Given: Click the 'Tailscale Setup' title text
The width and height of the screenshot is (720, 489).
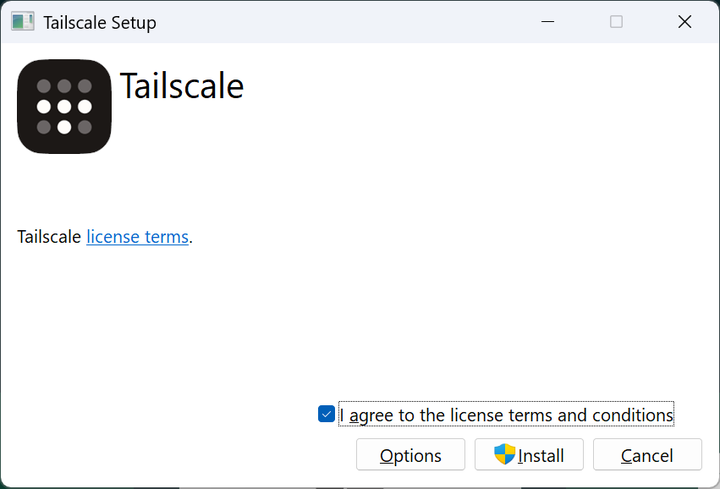Looking at the screenshot, I should pyautogui.click(x=100, y=22).
